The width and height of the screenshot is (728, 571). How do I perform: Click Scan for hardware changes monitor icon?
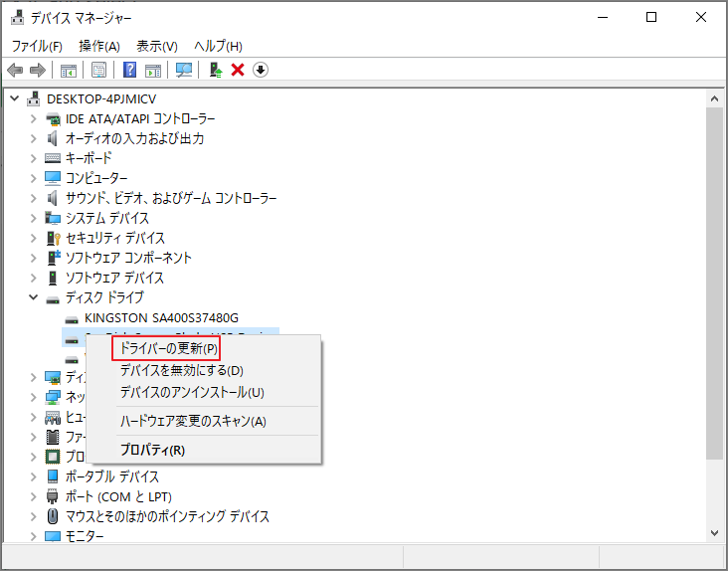[184, 70]
